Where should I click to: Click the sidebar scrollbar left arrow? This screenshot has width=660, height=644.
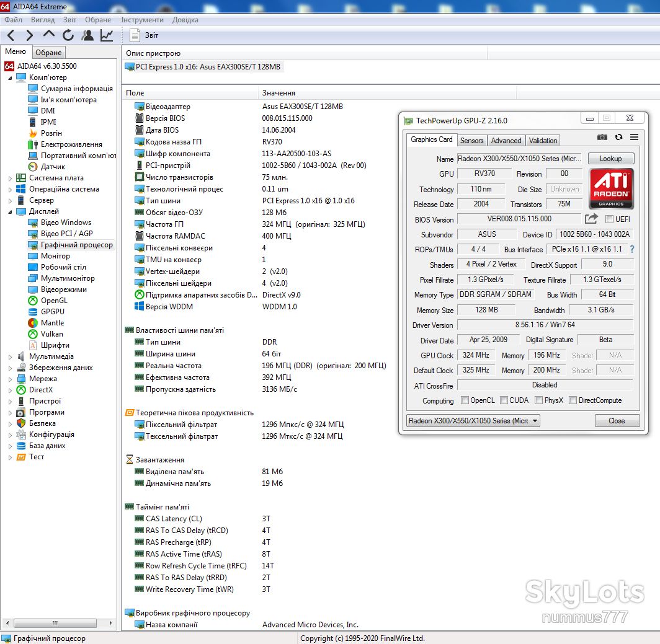click(6, 623)
